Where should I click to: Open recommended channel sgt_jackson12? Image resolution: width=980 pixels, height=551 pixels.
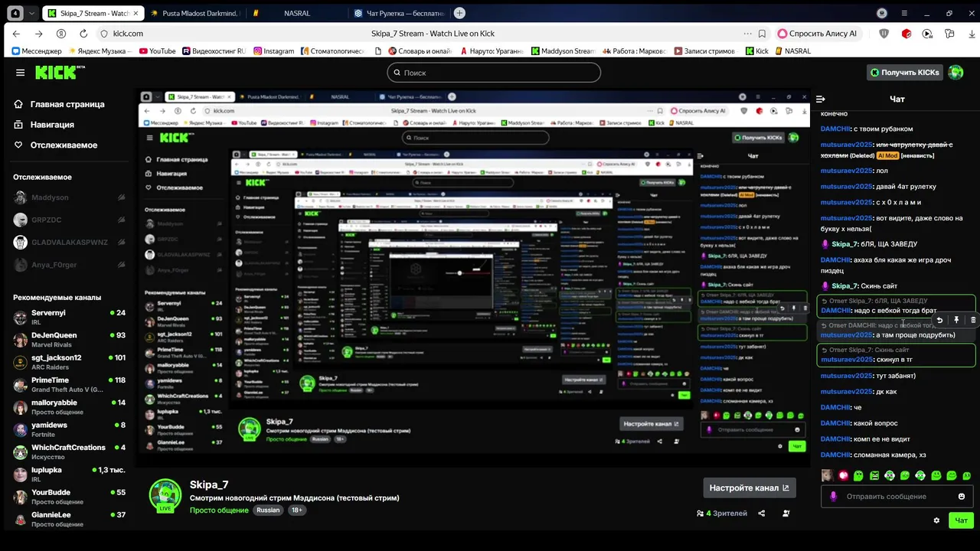point(69,362)
